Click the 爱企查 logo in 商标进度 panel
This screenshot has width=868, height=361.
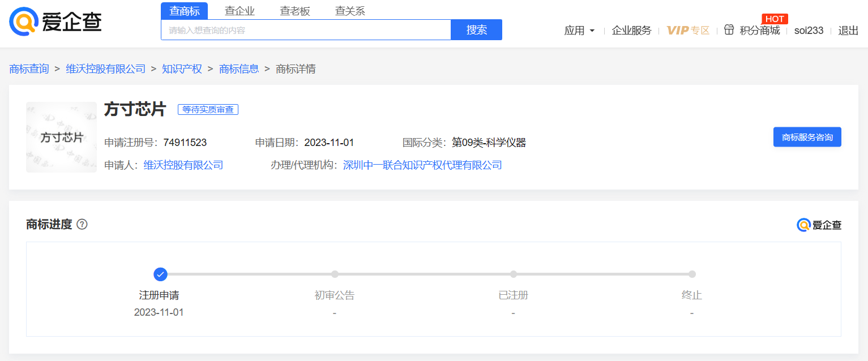pyautogui.click(x=819, y=225)
